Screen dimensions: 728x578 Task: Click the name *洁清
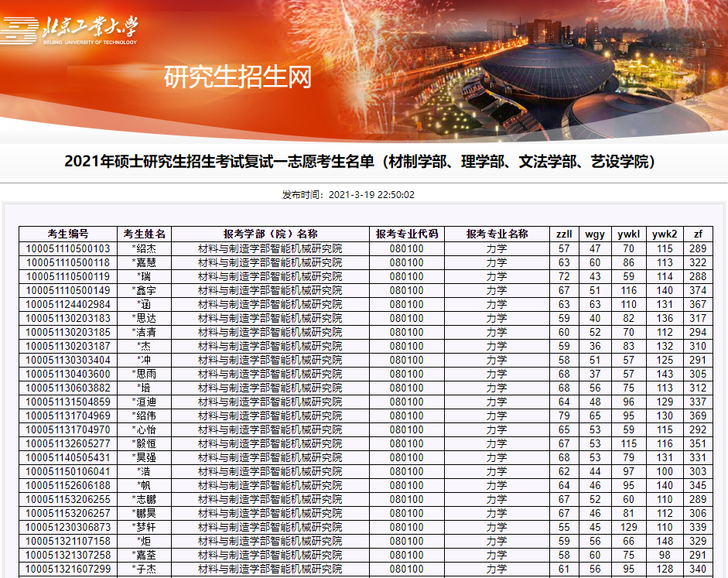[x=144, y=333]
